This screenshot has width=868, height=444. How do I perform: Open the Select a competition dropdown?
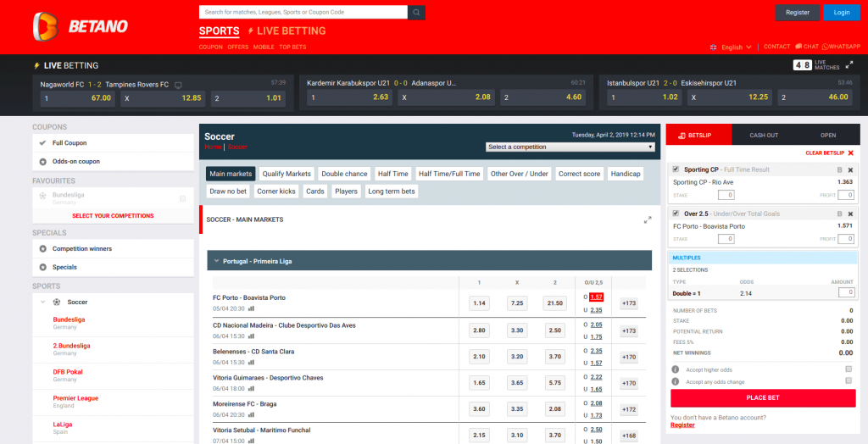click(570, 147)
